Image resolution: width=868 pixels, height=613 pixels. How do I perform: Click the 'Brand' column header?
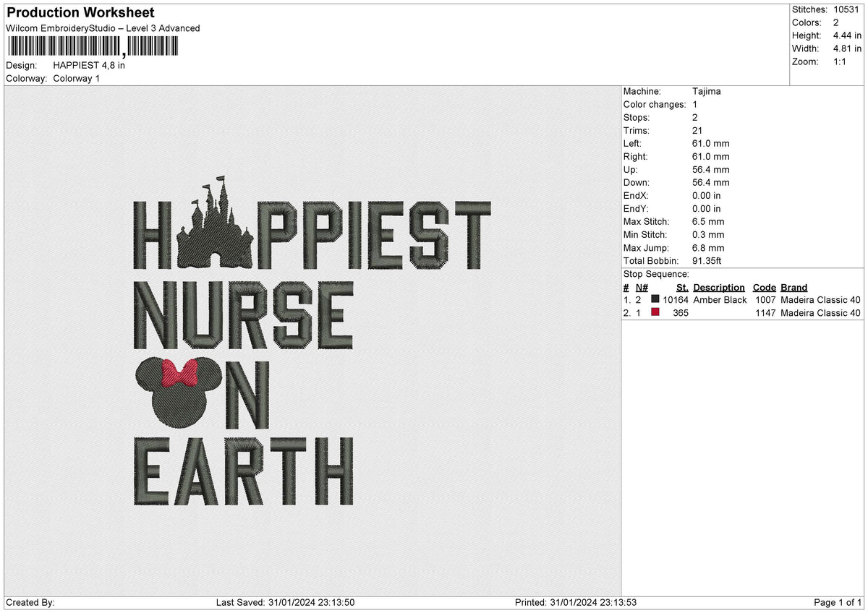click(x=794, y=287)
